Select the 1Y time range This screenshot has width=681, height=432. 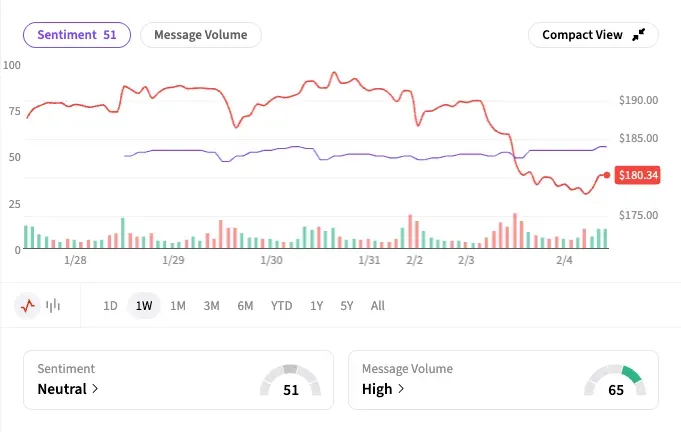click(316, 306)
